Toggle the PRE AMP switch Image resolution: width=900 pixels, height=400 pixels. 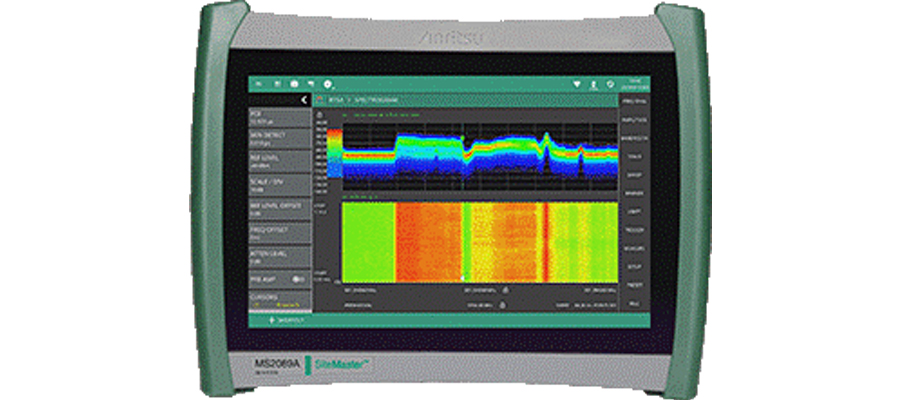[x=298, y=279]
